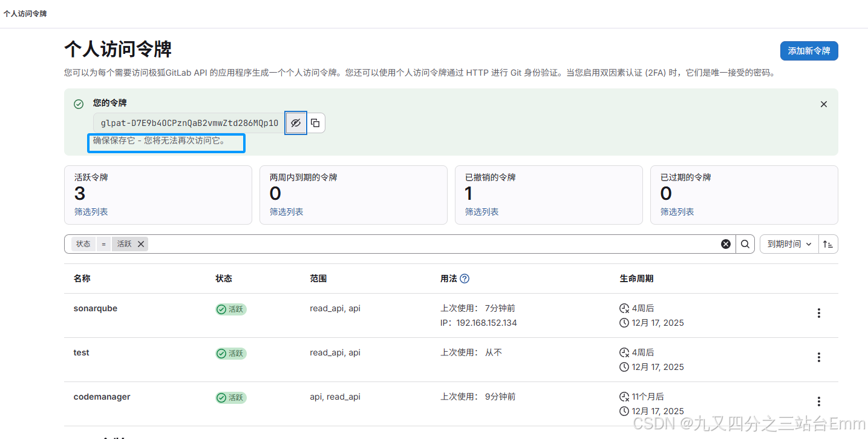Click the token value text field

click(x=189, y=123)
